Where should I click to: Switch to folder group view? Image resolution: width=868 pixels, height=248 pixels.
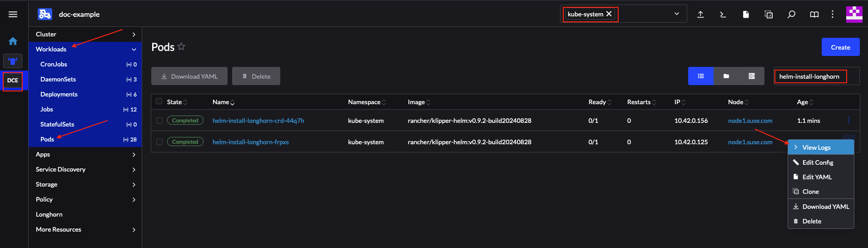pyautogui.click(x=726, y=76)
